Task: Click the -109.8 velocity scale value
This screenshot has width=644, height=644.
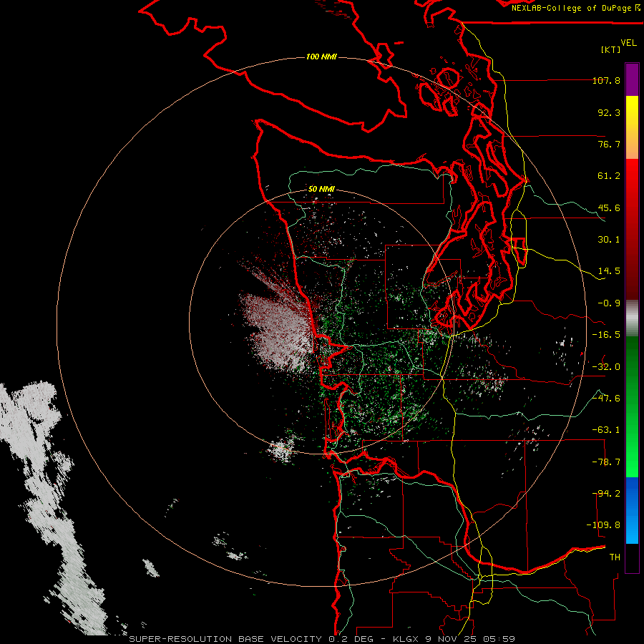Action: 603,525
